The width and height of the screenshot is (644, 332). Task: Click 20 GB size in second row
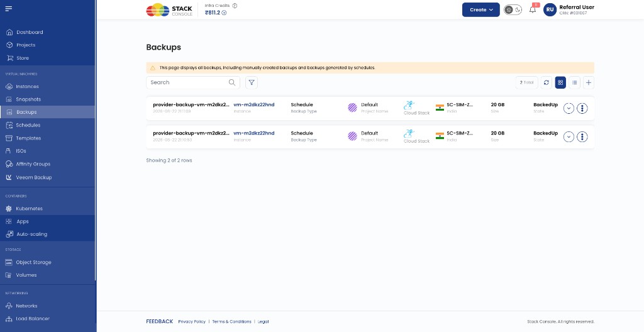[497, 133]
